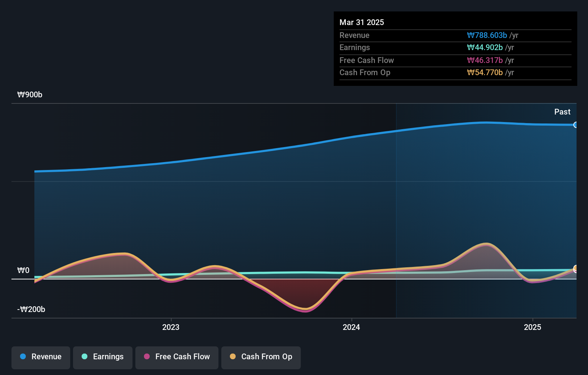Click the blue Revenue dot icon in legend

tap(24, 357)
